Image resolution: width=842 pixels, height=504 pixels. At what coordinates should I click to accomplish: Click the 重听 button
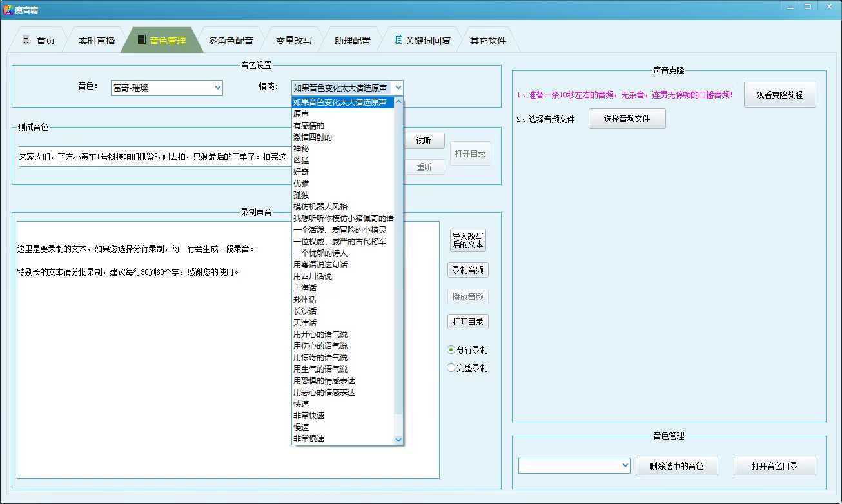pos(424,167)
